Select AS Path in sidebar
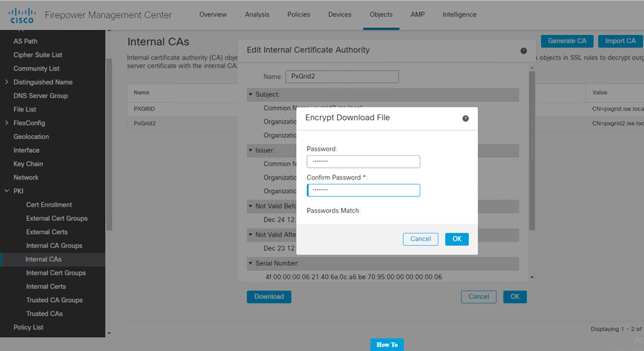 (x=26, y=41)
